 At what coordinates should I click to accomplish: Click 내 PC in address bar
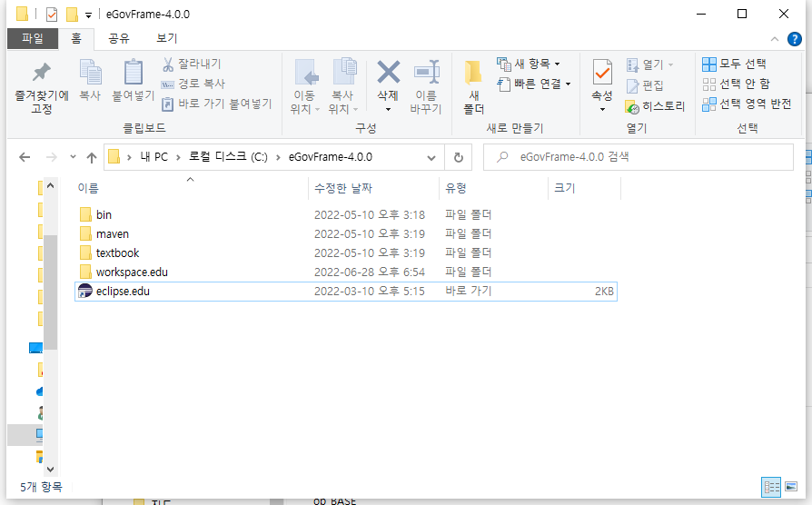pos(153,157)
